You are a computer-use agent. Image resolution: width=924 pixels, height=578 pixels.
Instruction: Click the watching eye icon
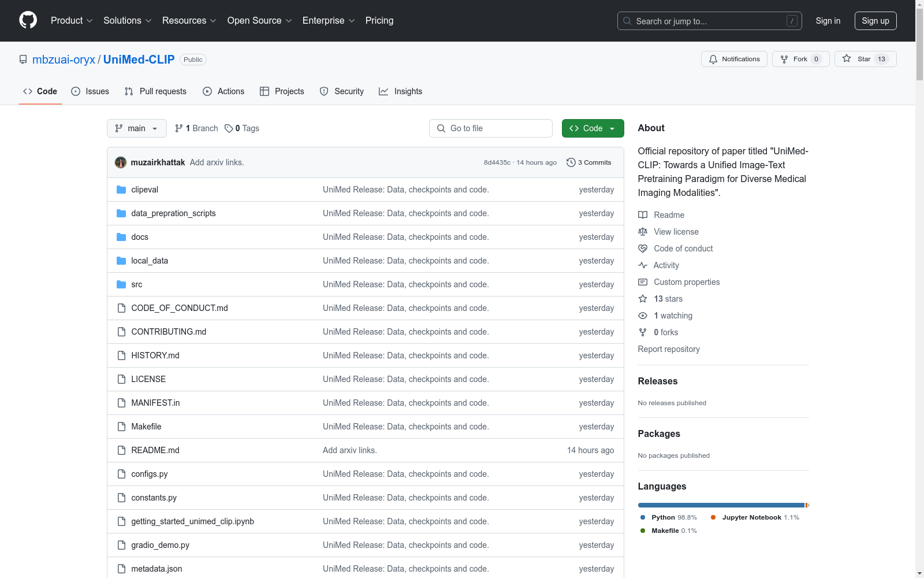[x=643, y=316]
